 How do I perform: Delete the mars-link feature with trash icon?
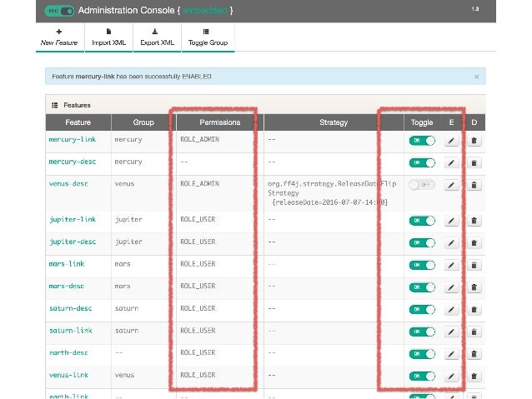tap(474, 266)
